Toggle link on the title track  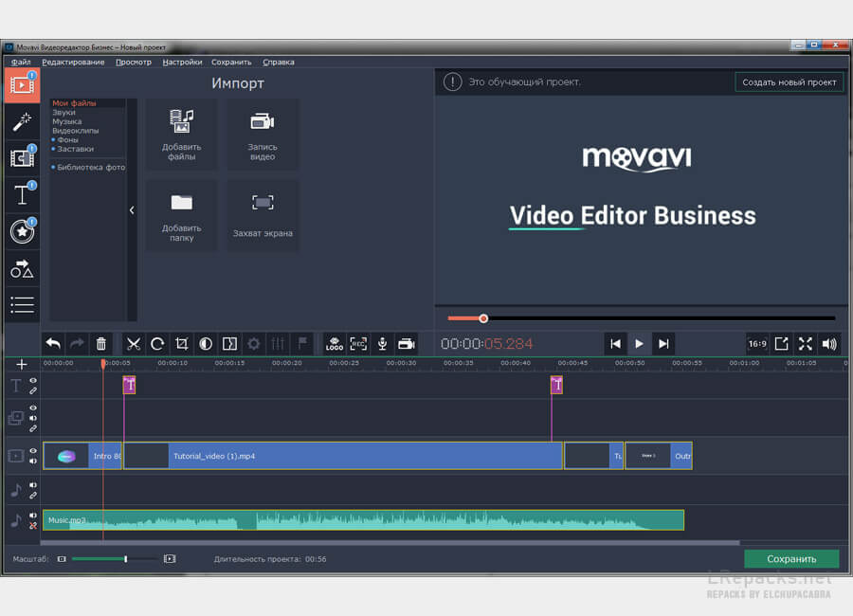pyautogui.click(x=33, y=390)
